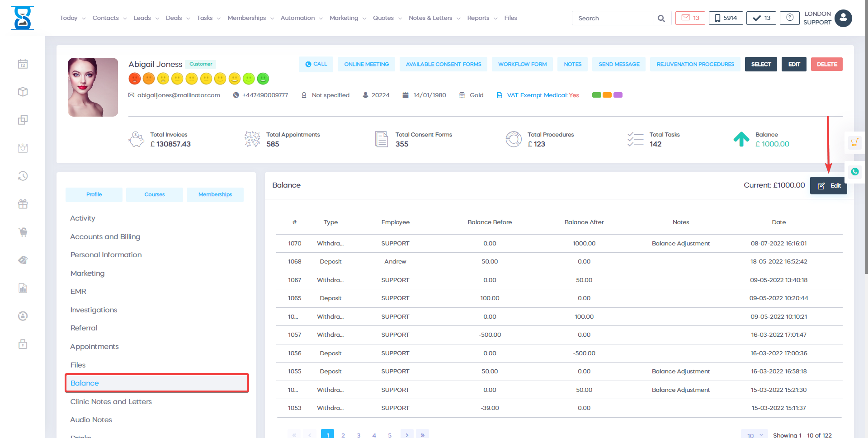
Task: Click the purple color tag
Action: [618, 95]
